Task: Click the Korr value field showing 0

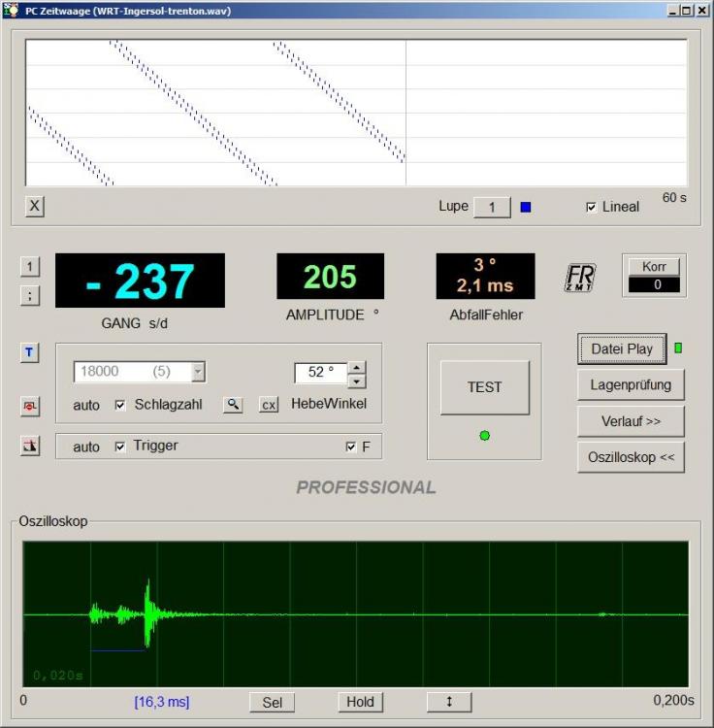Action: pyautogui.click(x=654, y=284)
